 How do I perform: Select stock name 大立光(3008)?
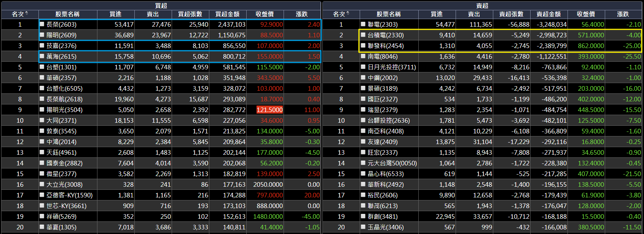click(64, 184)
